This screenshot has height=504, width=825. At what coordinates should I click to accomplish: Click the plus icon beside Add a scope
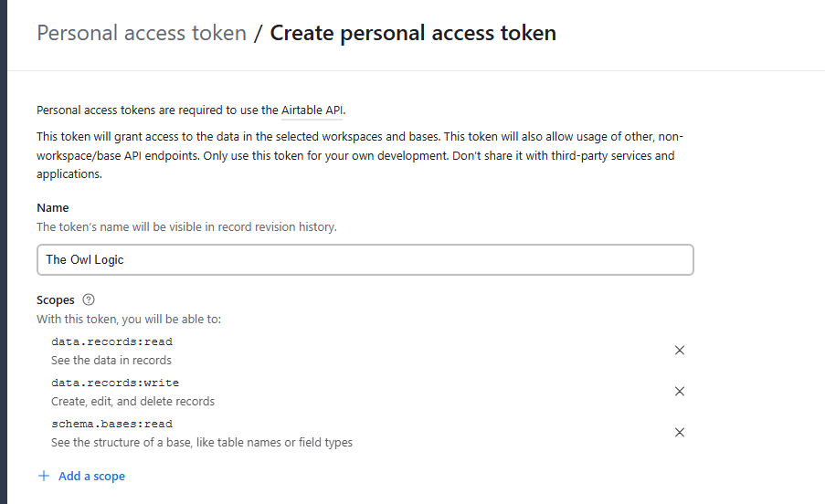click(44, 477)
